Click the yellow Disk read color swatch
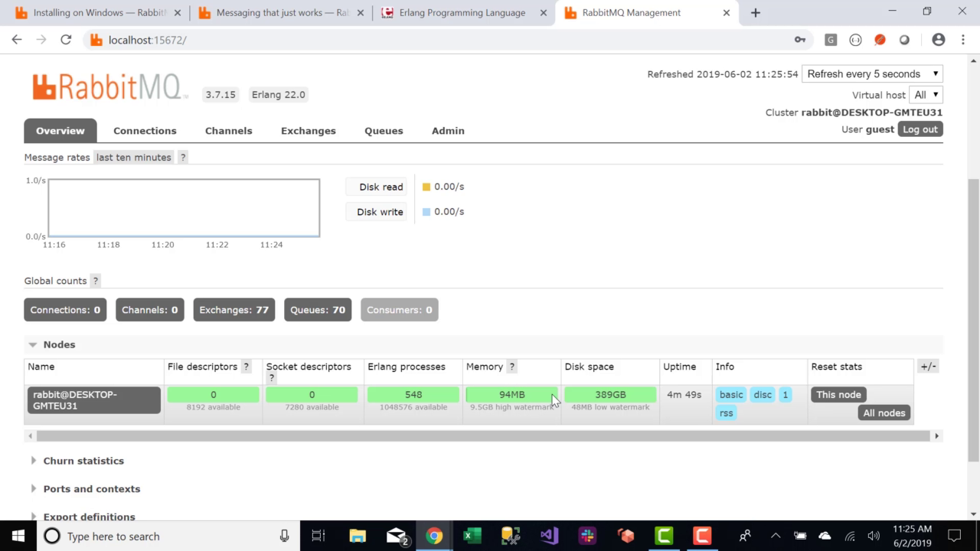 426,187
